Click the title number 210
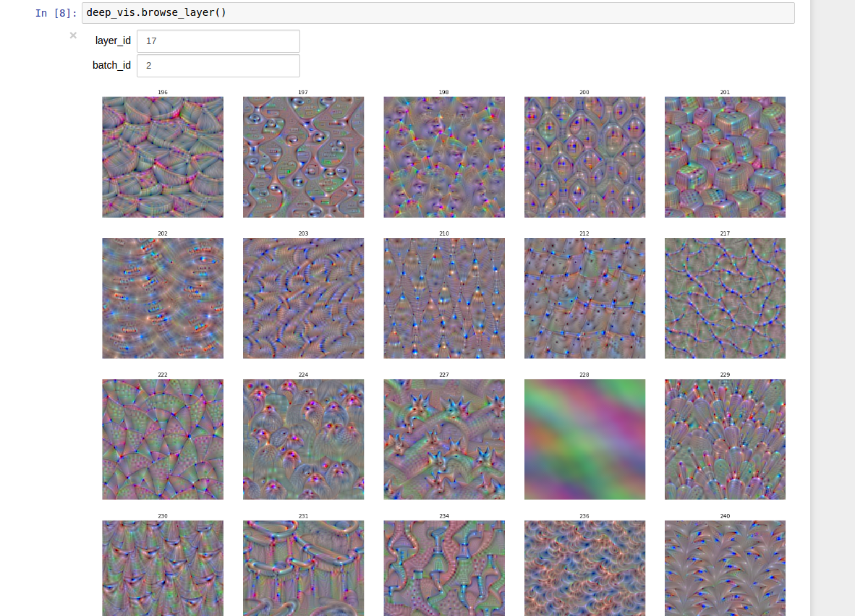This screenshot has height=616, width=855. point(444,234)
